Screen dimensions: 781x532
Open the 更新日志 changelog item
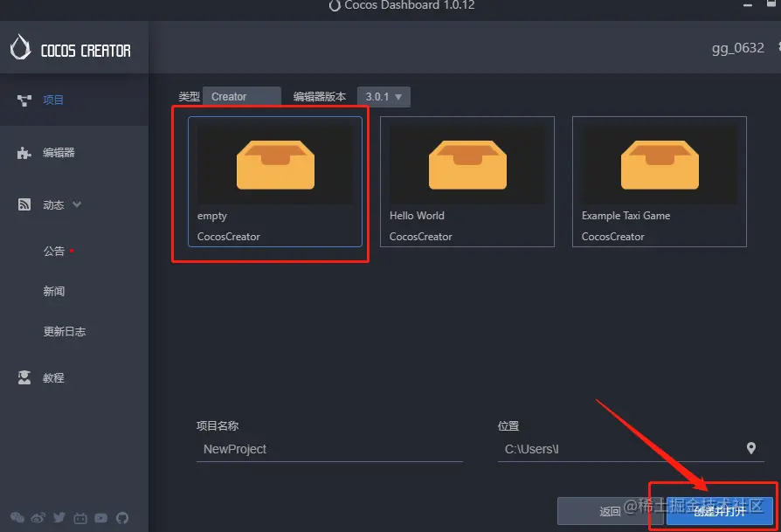tap(65, 331)
